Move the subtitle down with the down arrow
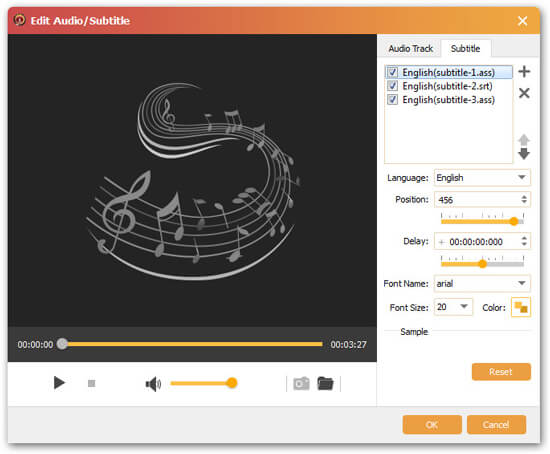Viewport: 550px width, 454px height. pyautogui.click(x=524, y=154)
